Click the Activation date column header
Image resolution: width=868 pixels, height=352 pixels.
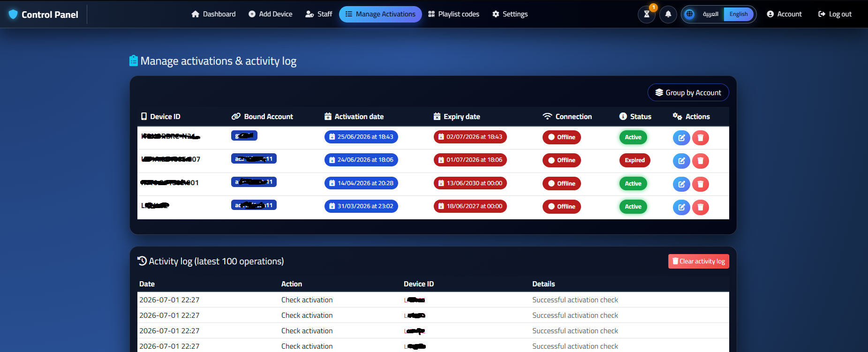point(355,117)
